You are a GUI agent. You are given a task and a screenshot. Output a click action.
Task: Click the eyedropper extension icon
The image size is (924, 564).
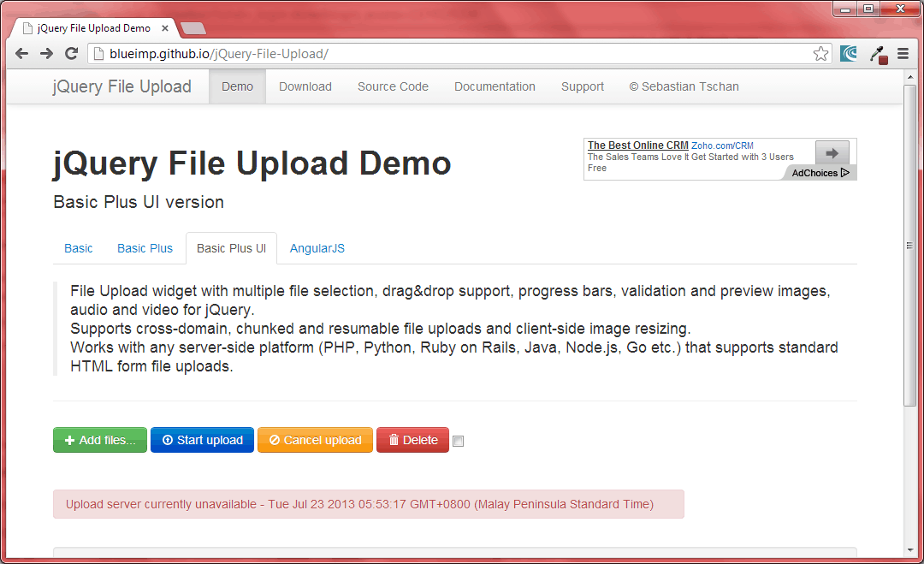[877, 53]
